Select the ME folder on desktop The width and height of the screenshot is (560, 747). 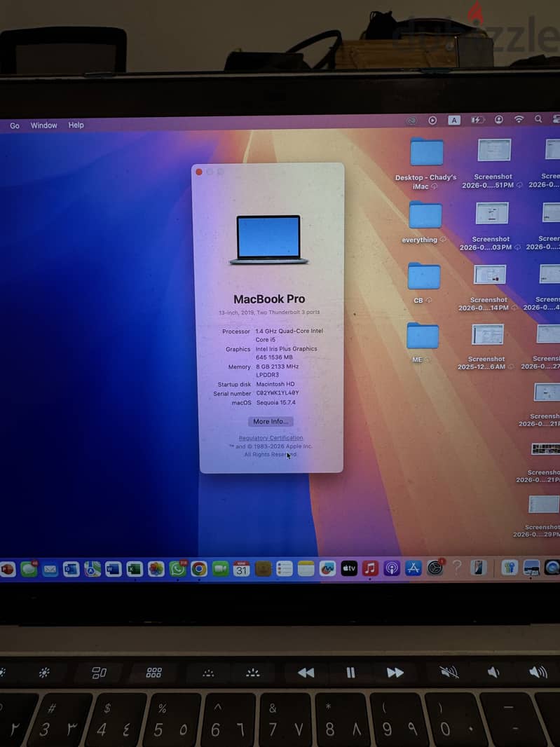tap(422, 342)
